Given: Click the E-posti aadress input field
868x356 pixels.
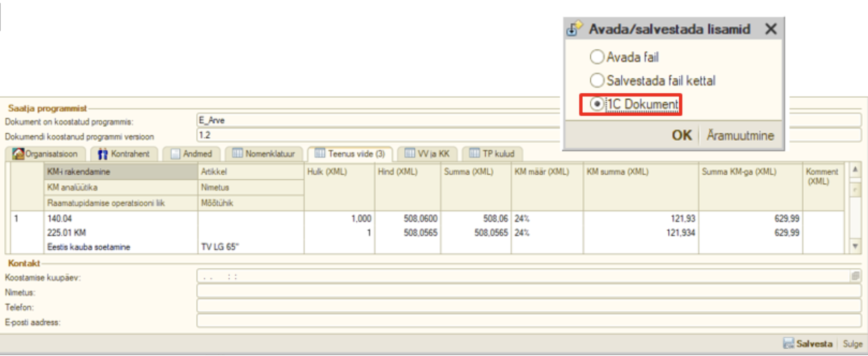Looking at the screenshot, I should pyautogui.click(x=528, y=322).
